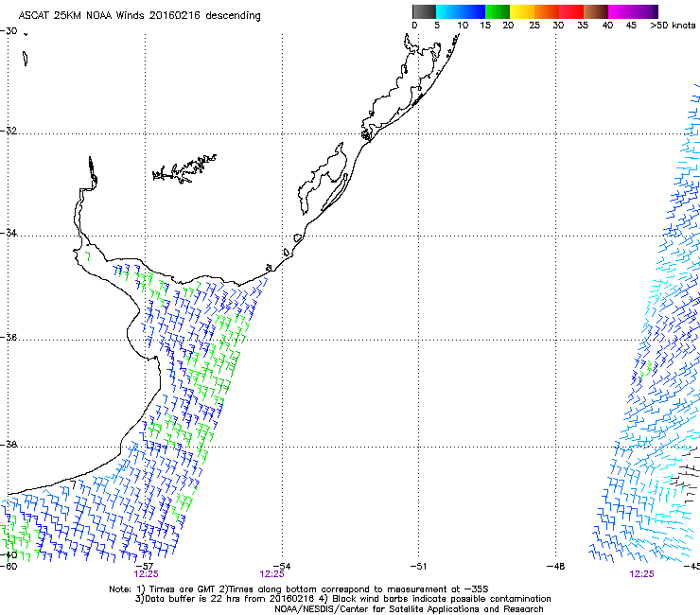This screenshot has width=700, height=615.
Task: Click the '20' legend scale label
Action: (x=508, y=26)
